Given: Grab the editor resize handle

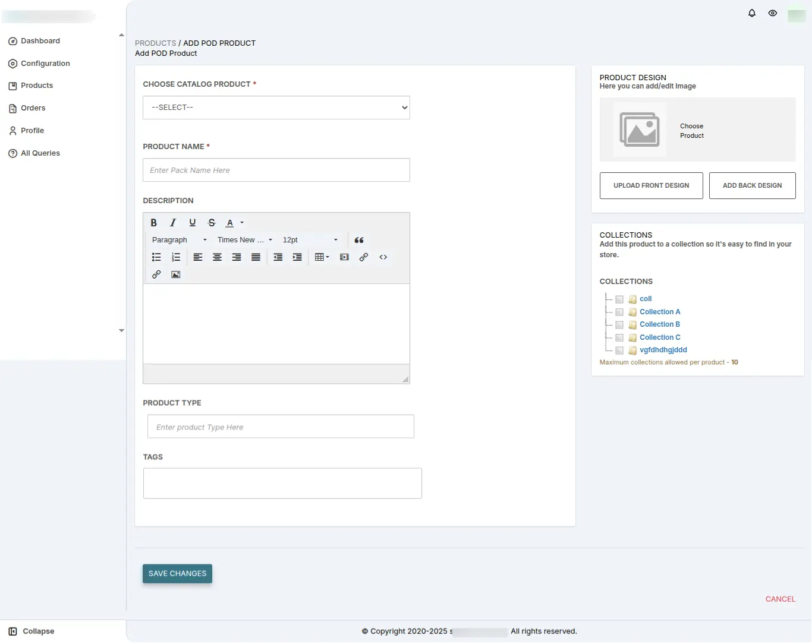Looking at the screenshot, I should [405, 379].
